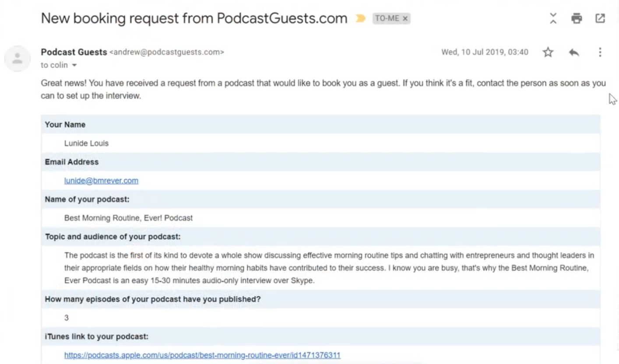619x364 pixels.
Task: Select the TO-ME label chip
Action: click(x=387, y=18)
